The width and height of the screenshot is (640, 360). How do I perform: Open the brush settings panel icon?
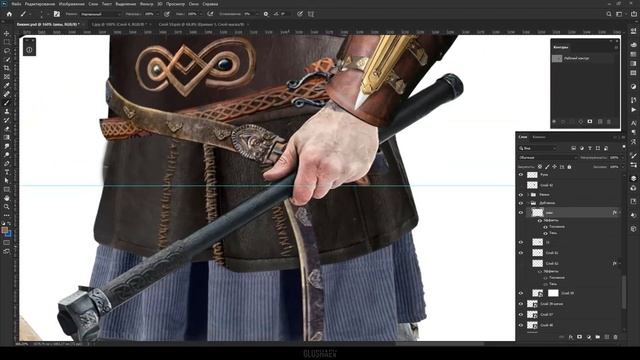57,14
